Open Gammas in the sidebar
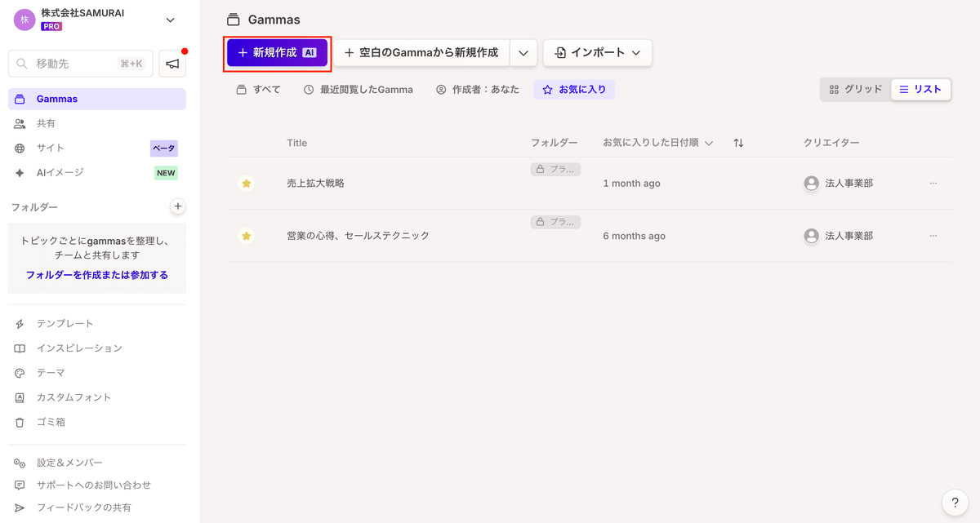The width and height of the screenshot is (980, 523). coord(97,99)
